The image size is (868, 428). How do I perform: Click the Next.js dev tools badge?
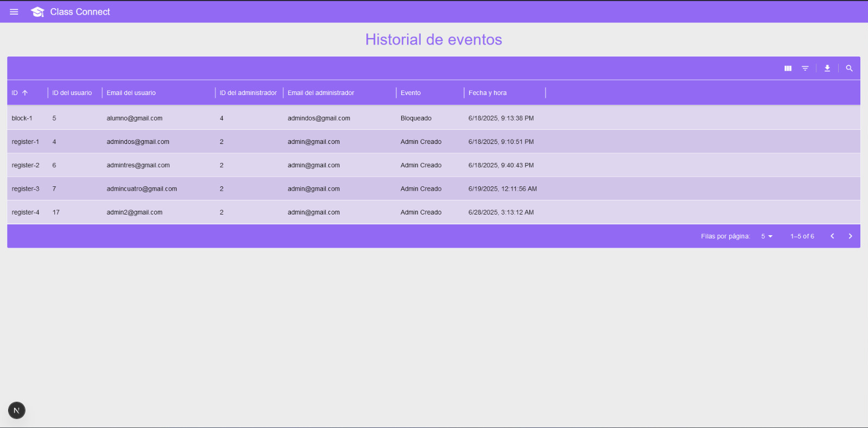point(17,411)
